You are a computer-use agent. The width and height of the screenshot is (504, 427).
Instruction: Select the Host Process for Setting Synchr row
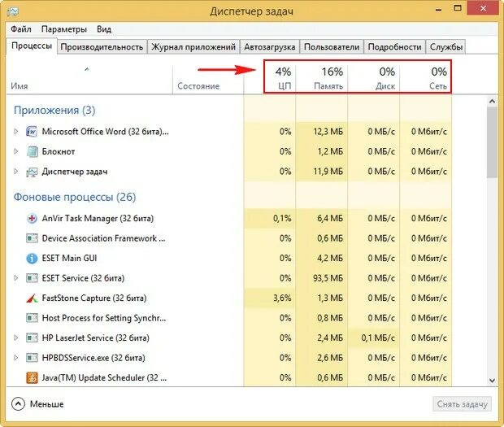click(x=229, y=318)
